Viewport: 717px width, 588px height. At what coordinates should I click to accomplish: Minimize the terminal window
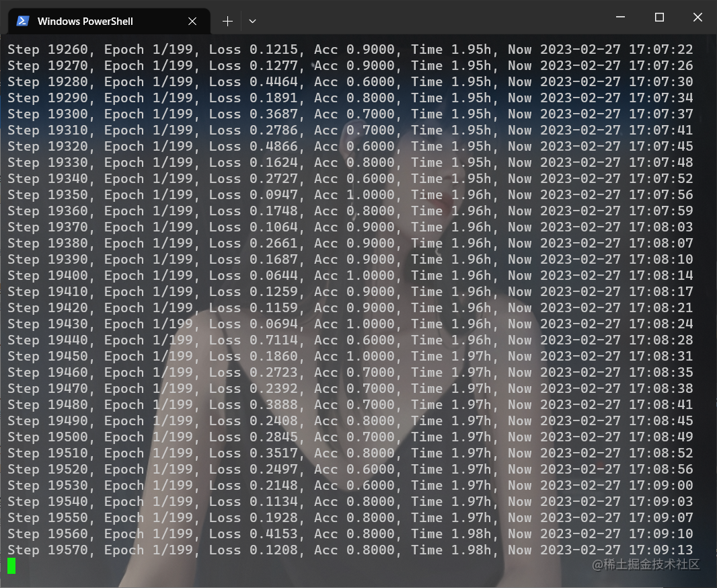point(621,17)
